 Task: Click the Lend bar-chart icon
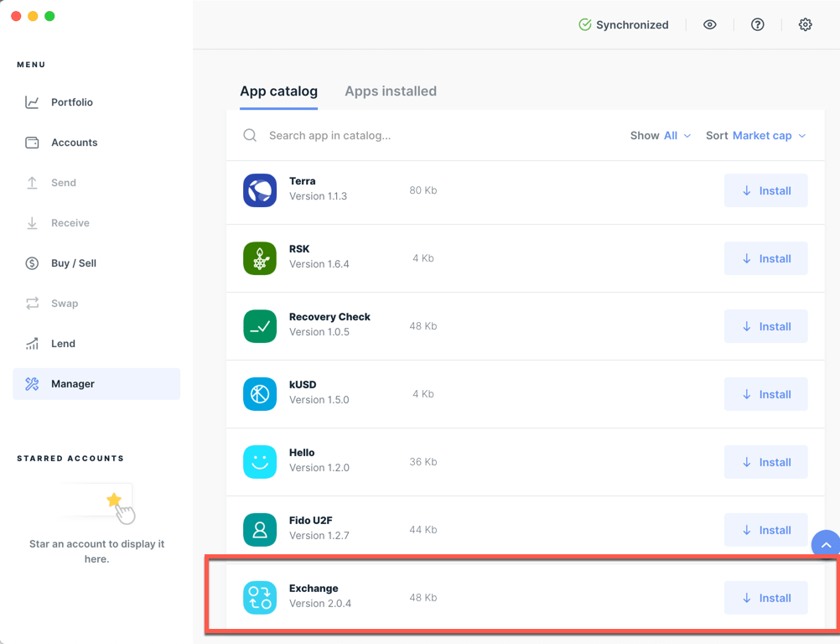(32, 344)
